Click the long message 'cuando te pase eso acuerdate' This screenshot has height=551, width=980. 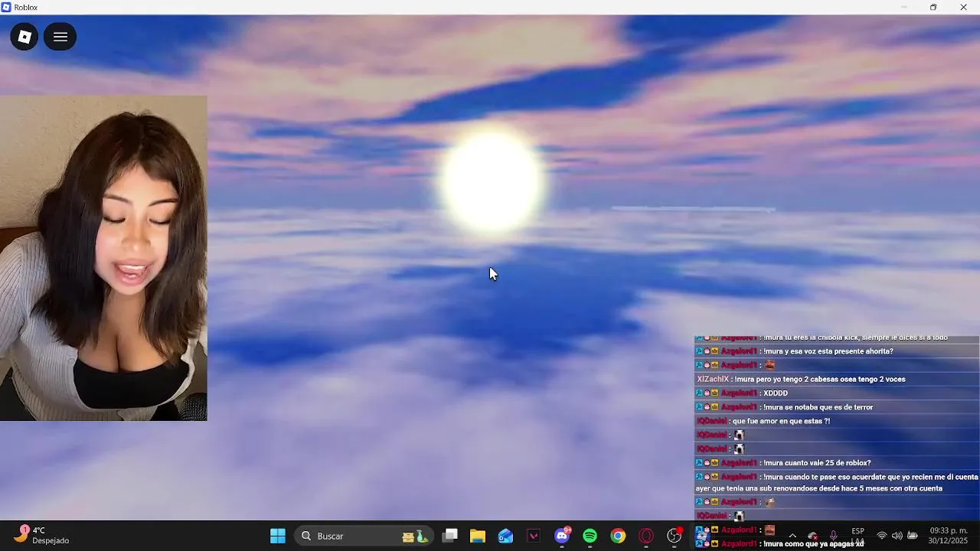[x=837, y=482]
